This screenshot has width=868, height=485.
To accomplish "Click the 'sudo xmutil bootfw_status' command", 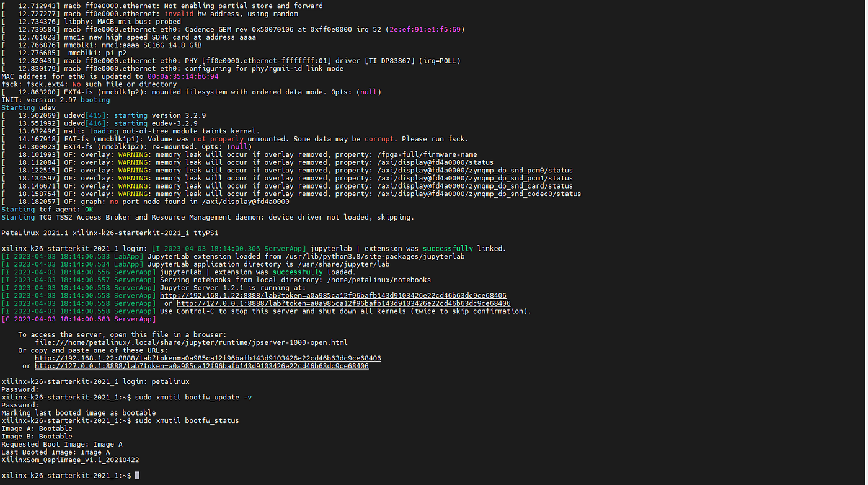I will (x=187, y=421).
